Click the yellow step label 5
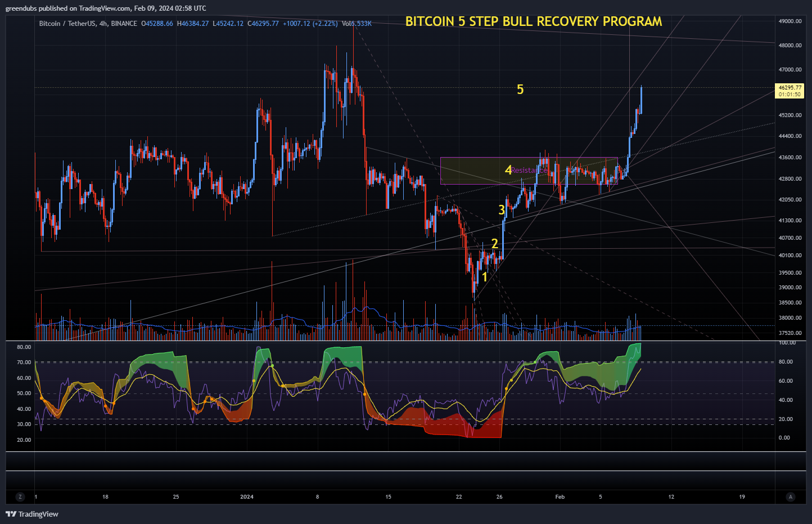 [x=520, y=89]
